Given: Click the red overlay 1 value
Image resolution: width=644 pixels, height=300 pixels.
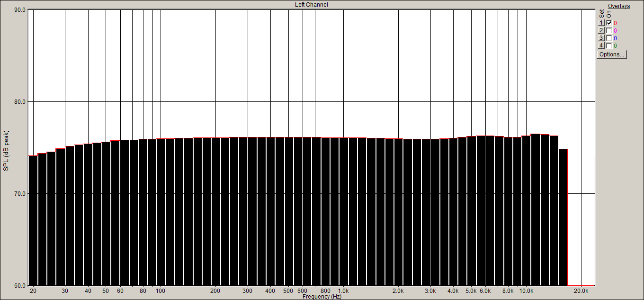Looking at the screenshot, I should pyautogui.click(x=615, y=23).
